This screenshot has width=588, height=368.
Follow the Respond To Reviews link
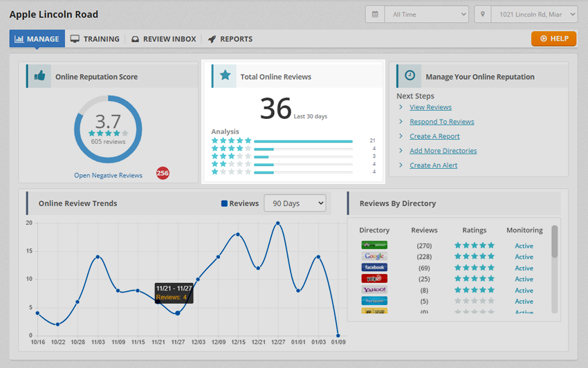(441, 122)
